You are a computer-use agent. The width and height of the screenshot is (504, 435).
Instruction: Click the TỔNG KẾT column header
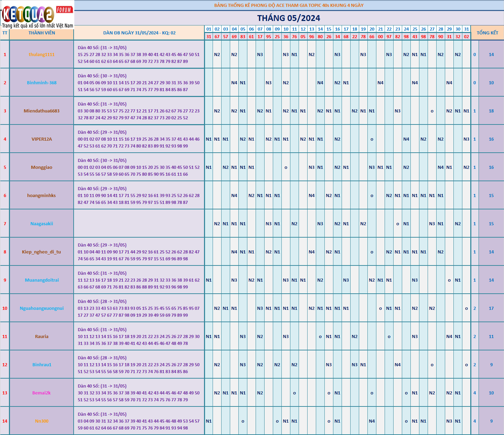pos(487,33)
